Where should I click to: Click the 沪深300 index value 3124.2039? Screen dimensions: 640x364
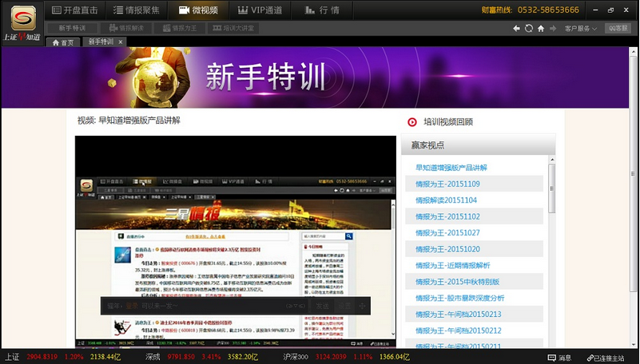tap(331, 357)
